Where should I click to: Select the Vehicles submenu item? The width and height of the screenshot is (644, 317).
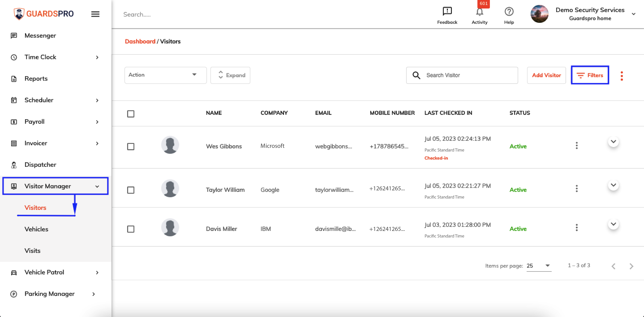(36, 229)
